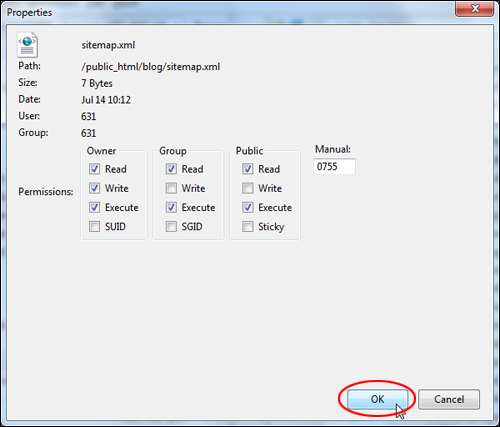Uncheck Owner Write permission checkbox
500x427 pixels.
point(94,188)
